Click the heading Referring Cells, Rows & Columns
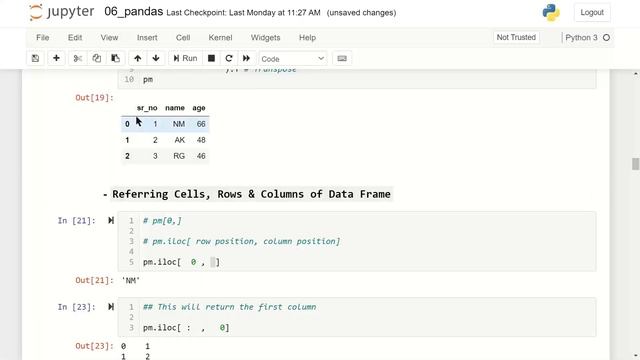Screen dimensions: 640x360 tap(251, 194)
